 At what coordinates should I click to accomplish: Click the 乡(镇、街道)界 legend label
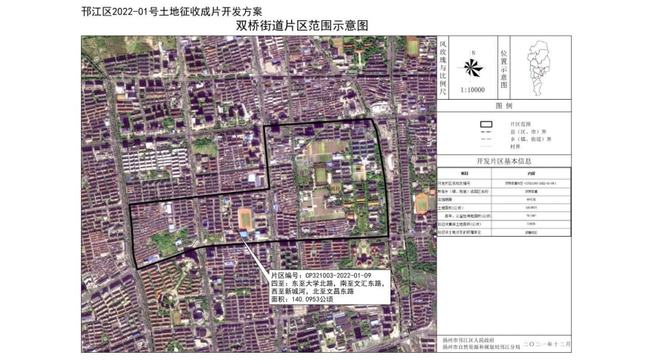click(530, 139)
